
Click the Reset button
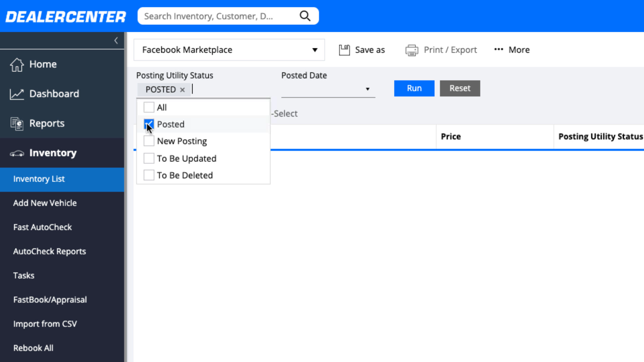pos(460,88)
